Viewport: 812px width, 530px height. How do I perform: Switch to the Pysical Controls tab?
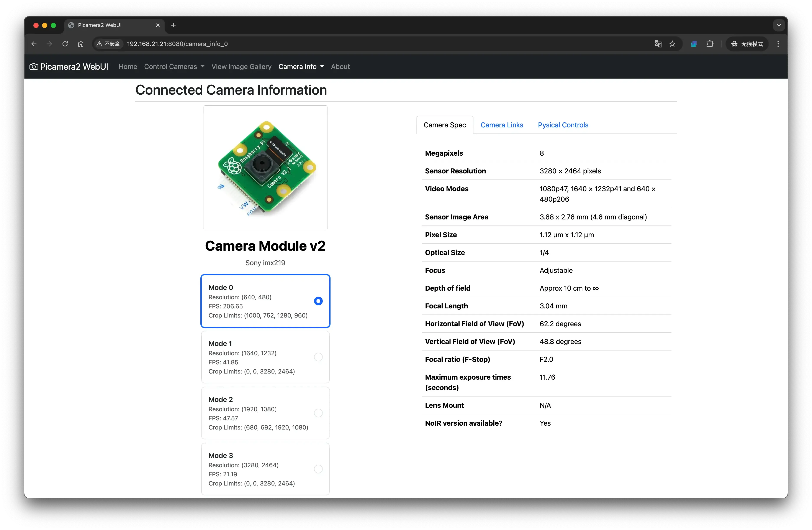(563, 125)
